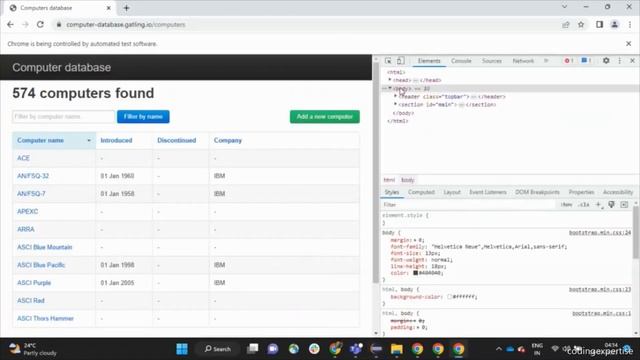Click Add a new computer button
Viewport: 640px width, 360px height.
325,117
